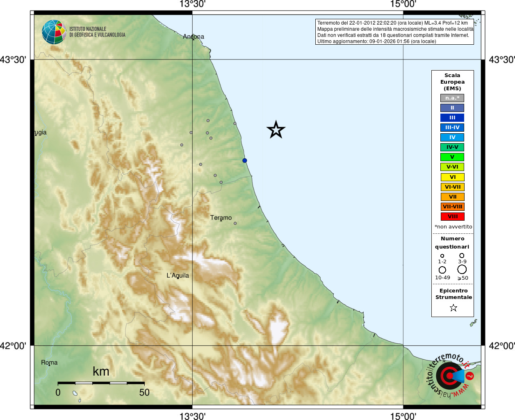Click the Istituto Nazionale di Geofisica text
This screenshot has width=515, height=420.
[x=97, y=32]
